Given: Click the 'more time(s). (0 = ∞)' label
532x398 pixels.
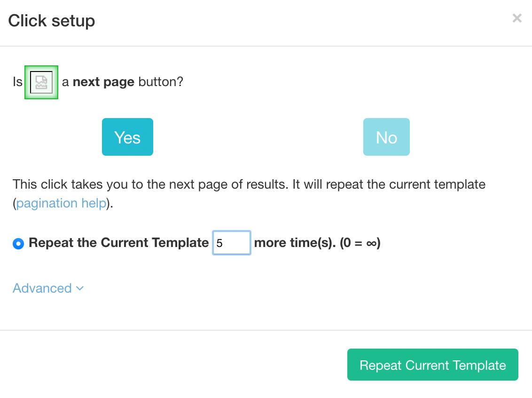Looking at the screenshot, I should (317, 243).
